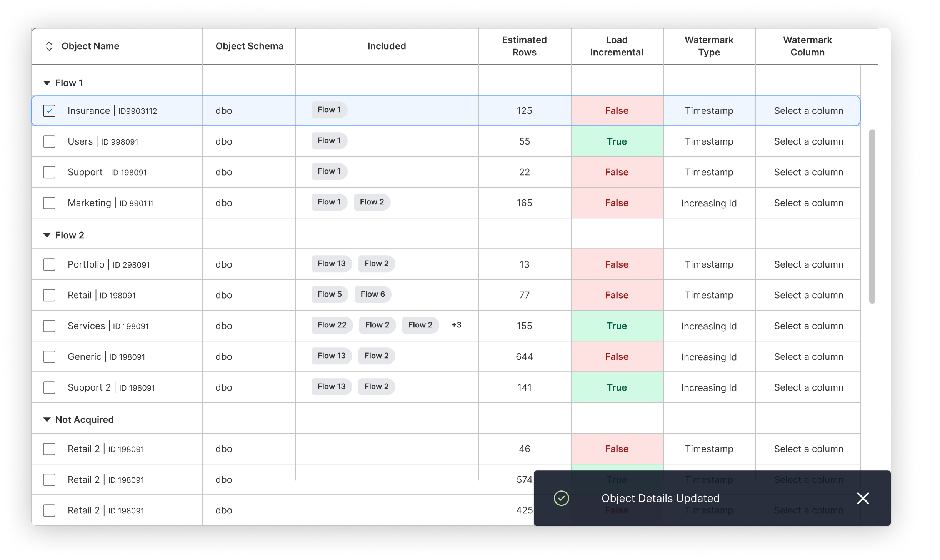This screenshot has width=940, height=560.
Task: Click the False cell in Support row
Action: [x=617, y=172]
